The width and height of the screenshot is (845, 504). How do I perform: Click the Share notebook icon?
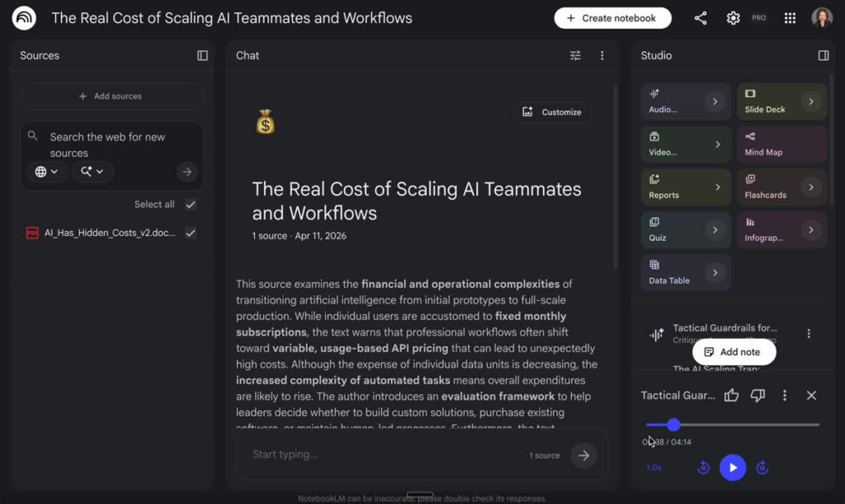pos(700,18)
